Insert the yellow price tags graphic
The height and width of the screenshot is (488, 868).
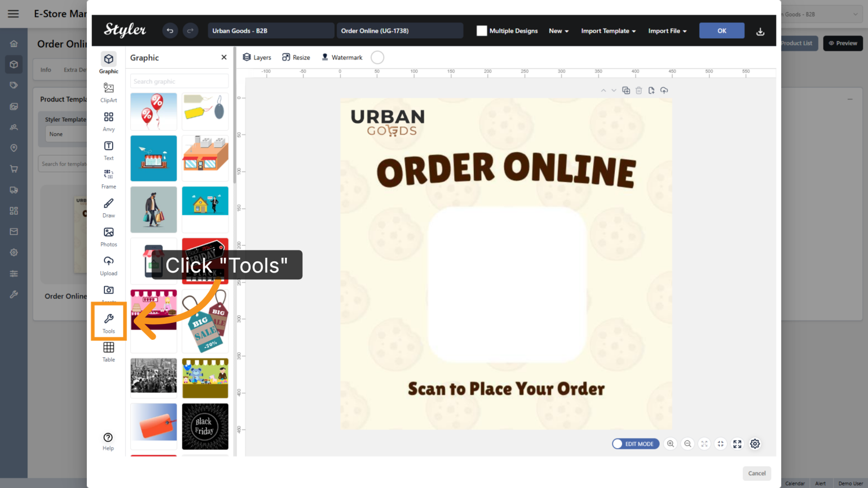(205, 112)
